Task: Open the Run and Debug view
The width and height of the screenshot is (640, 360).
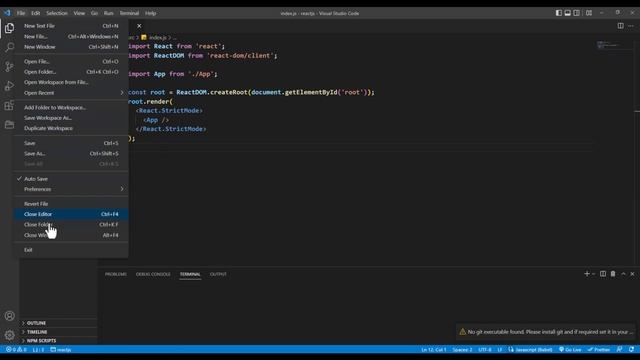Action: (9, 86)
